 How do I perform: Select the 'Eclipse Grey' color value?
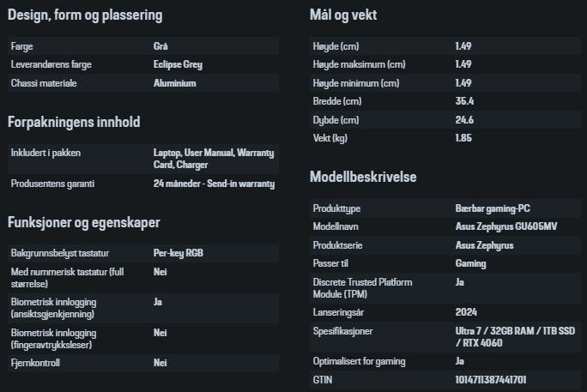pyautogui.click(x=178, y=64)
